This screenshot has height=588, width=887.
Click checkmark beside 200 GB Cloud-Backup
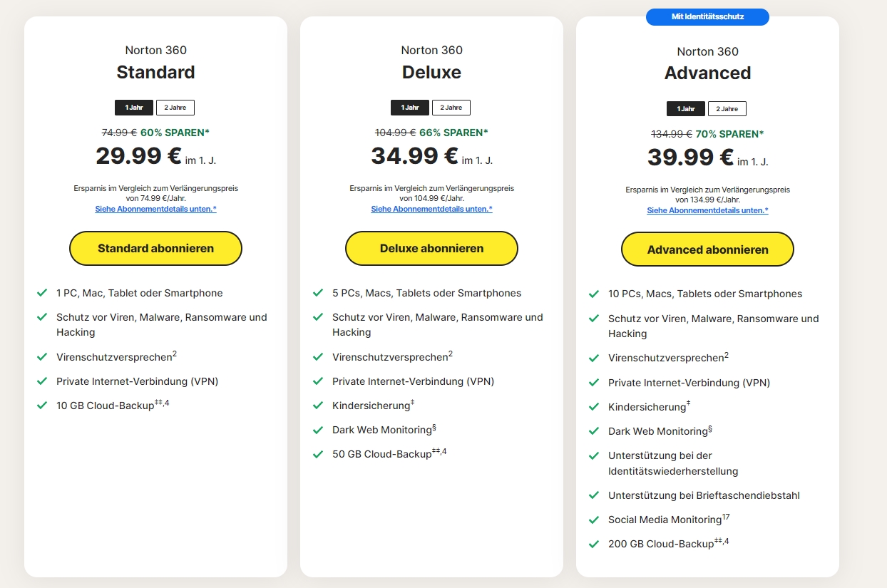point(594,544)
